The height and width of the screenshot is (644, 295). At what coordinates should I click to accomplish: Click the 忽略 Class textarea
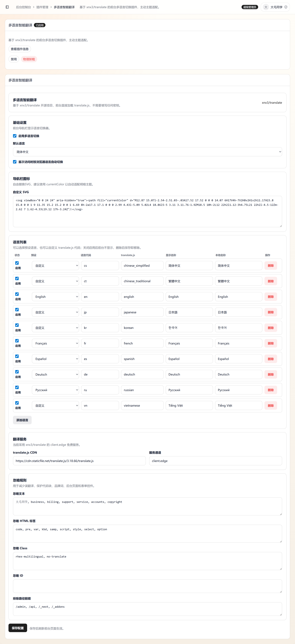[147, 561]
